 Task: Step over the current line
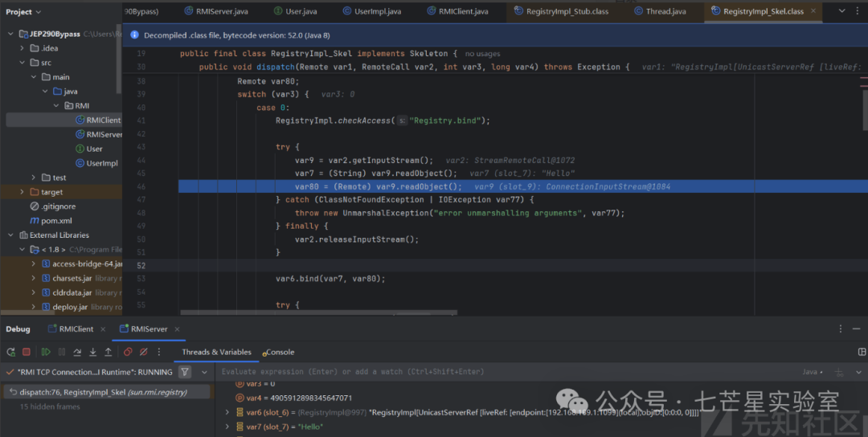click(77, 352)
